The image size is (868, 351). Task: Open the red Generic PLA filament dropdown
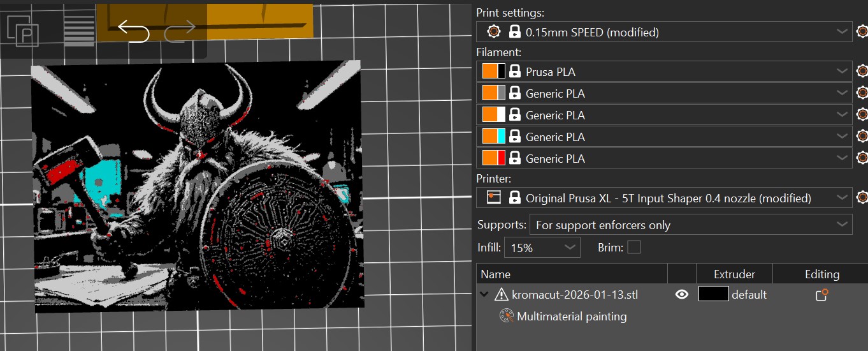[843, 158]
